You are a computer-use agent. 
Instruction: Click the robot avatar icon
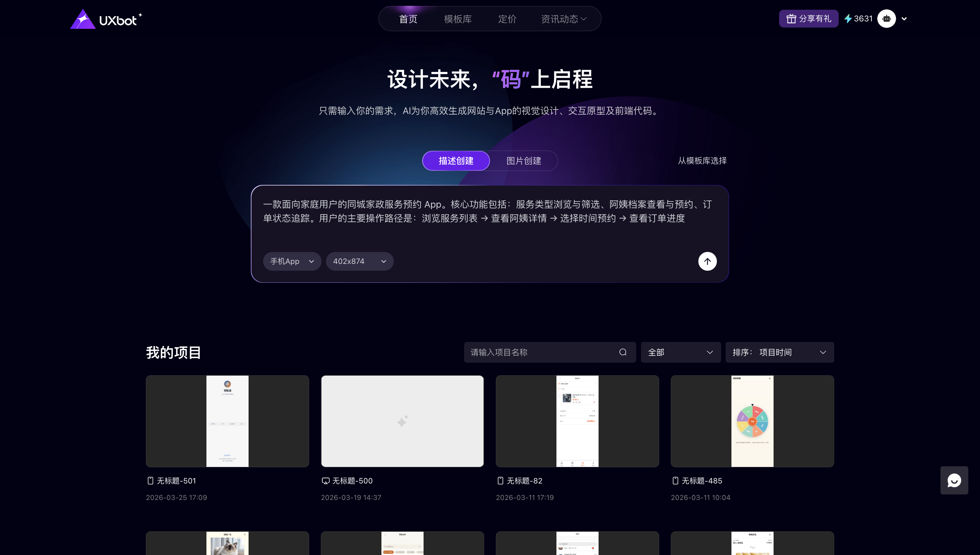(886, 19)
